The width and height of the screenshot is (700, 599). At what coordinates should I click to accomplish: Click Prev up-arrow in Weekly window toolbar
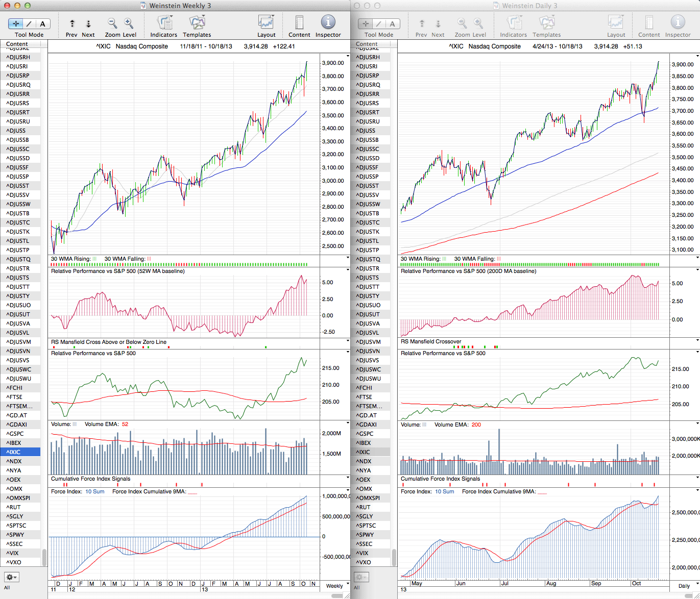click(x=72, y=23)
